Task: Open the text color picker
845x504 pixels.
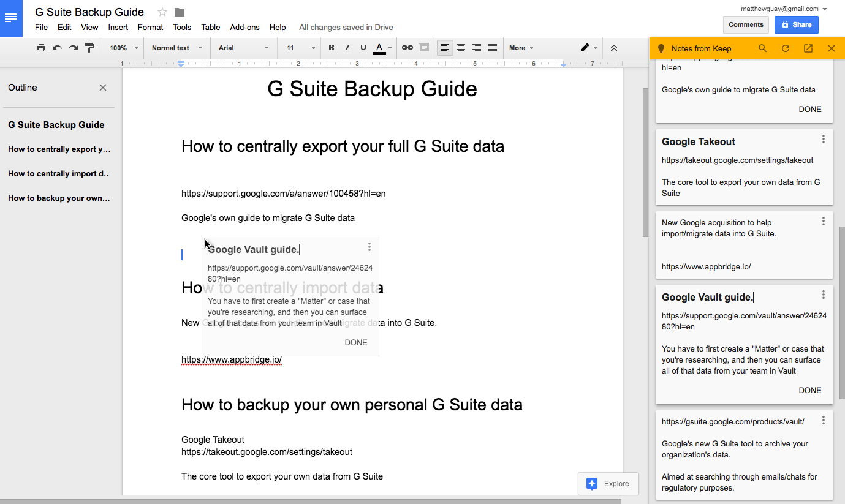Action: [x=382, y=48]
